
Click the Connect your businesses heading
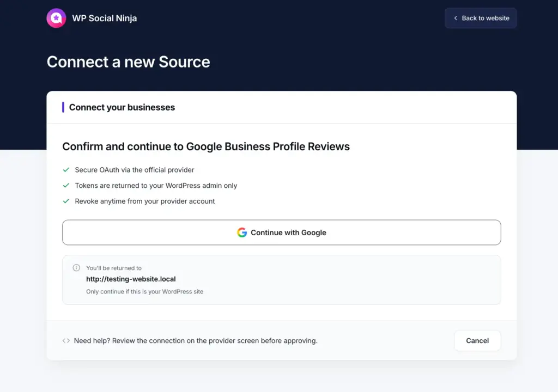tap(122, 107)
